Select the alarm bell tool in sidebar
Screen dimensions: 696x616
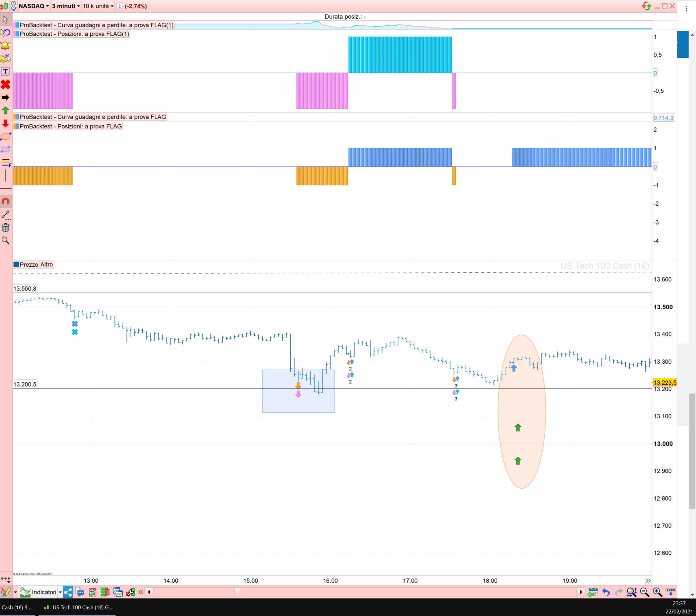[5, 46]
